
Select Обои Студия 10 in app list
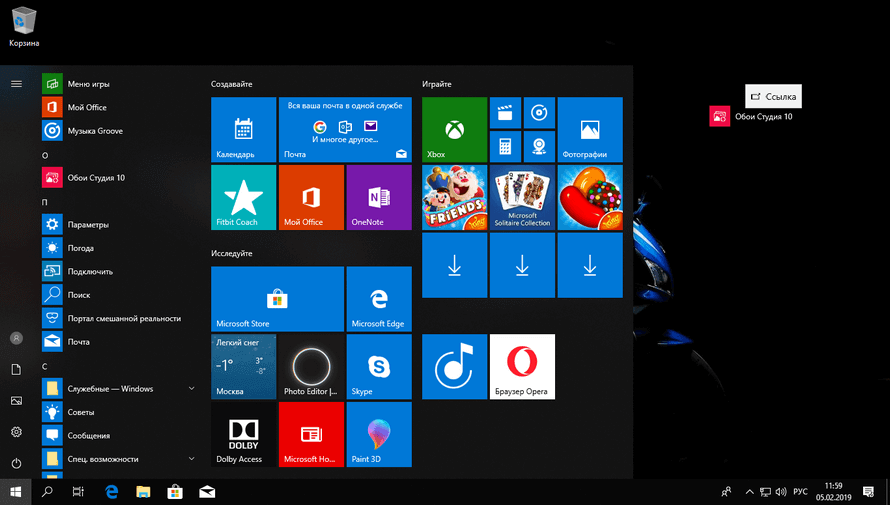tap(96, 178)
